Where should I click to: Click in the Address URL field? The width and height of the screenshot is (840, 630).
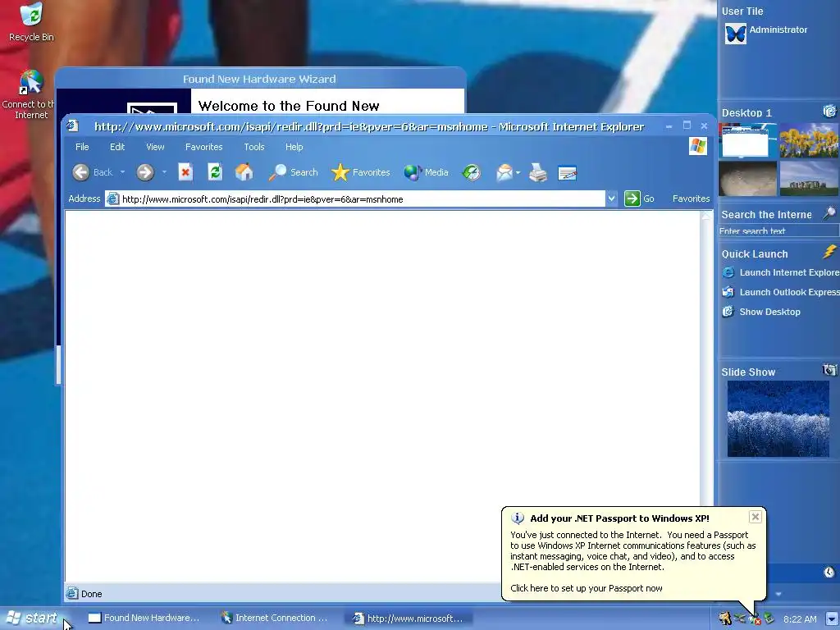[x=355, y=199]
